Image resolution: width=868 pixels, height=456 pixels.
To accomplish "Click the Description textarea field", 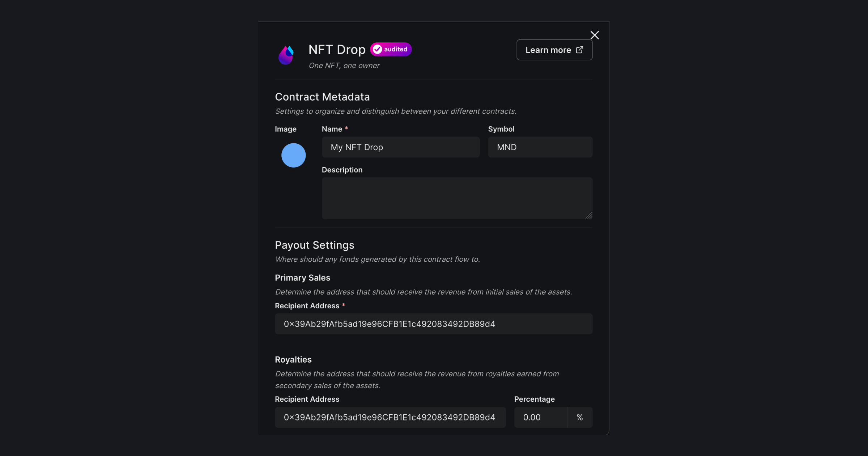I will 457,198.
